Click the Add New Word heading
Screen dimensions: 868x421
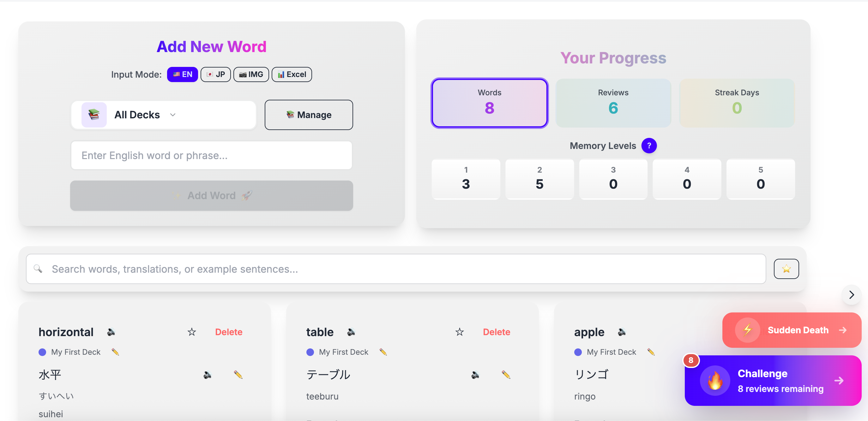212,47
